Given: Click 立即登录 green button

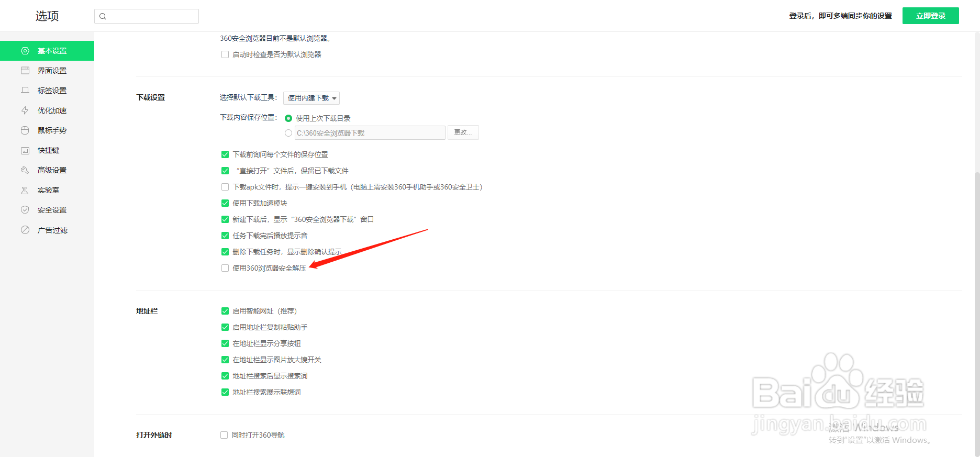Looking at the screenshot, I should pos(931,16).
